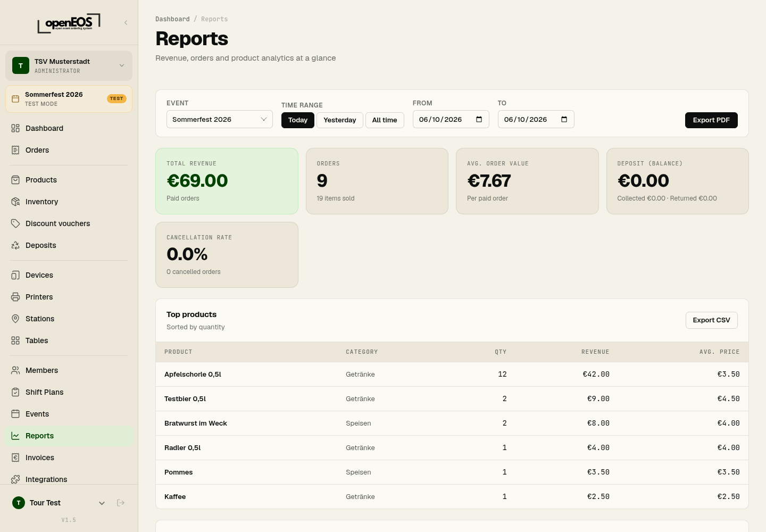Click the Deposits recycle icon
This screenshot has height=532, width=766.
15,245
